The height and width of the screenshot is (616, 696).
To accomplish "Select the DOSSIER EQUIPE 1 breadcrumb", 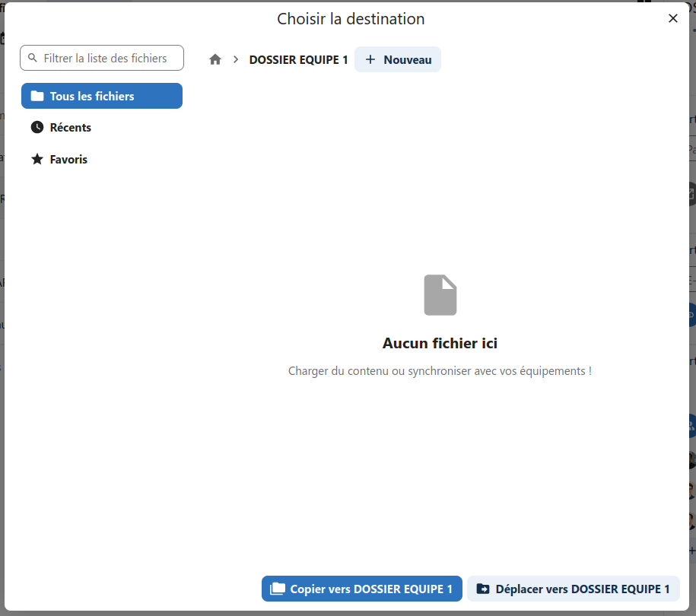I will (x=298, y=60).
